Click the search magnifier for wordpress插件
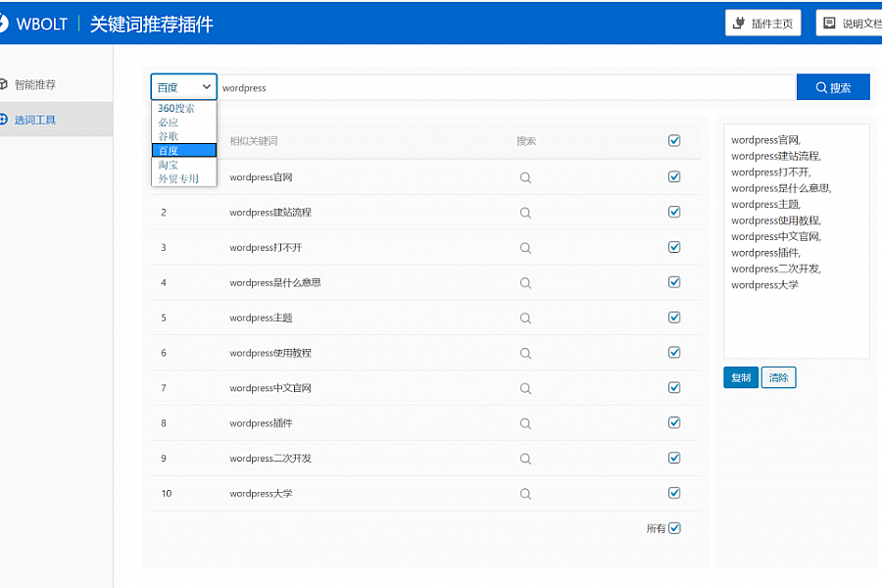 (525, 423)
